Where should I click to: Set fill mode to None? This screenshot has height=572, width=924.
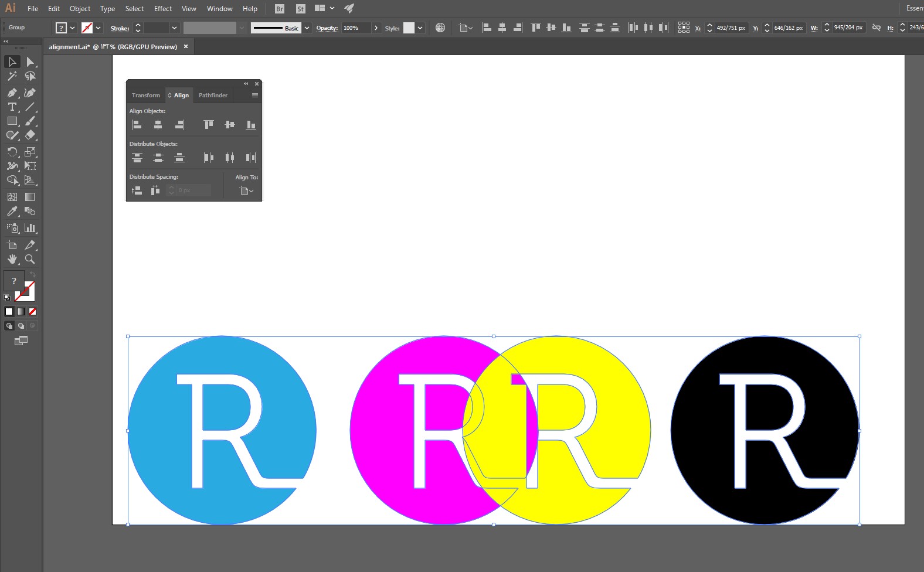(33, 312)
